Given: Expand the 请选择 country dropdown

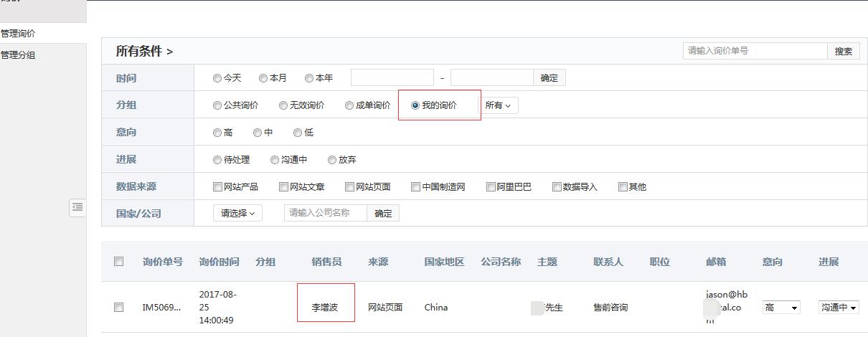Looking at the screenshot, I should coord(237,213).
